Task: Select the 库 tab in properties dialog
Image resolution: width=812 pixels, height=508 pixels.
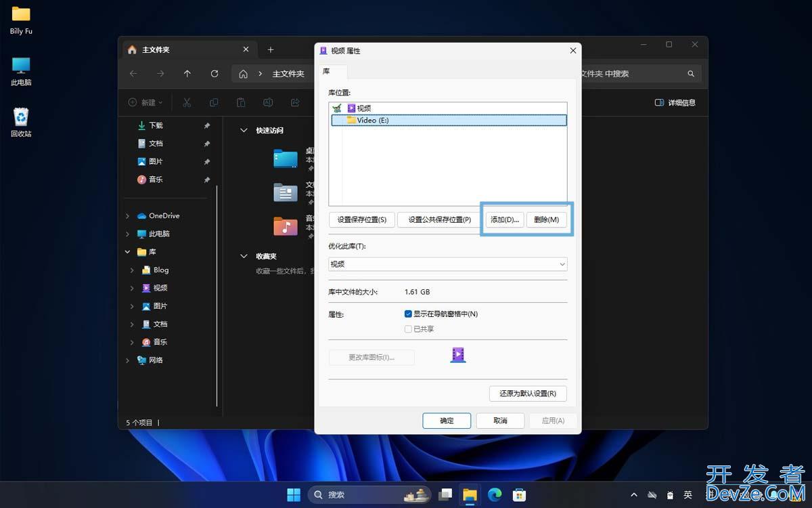Action: pos(332,71)
